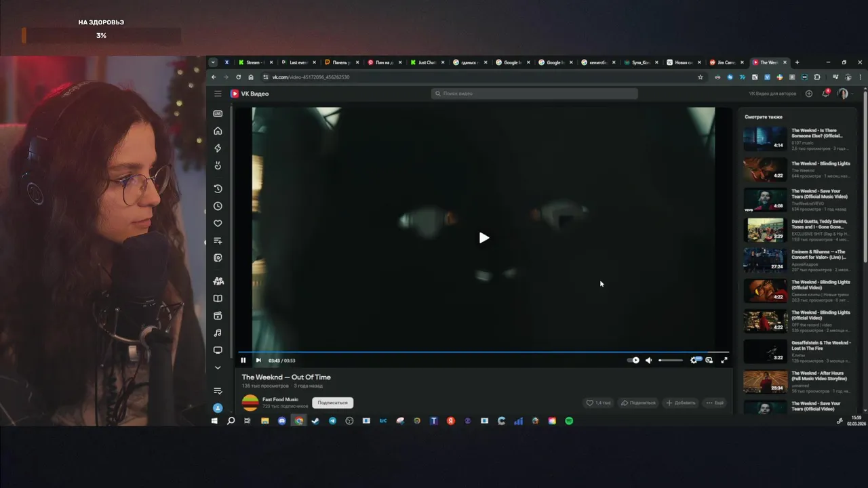Switch to the Last events browser tab
The width and height of the screenshot is (868, 488).
tap(297, 62)
